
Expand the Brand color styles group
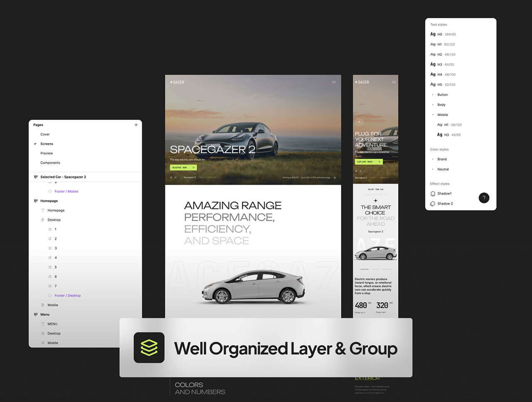433,159
